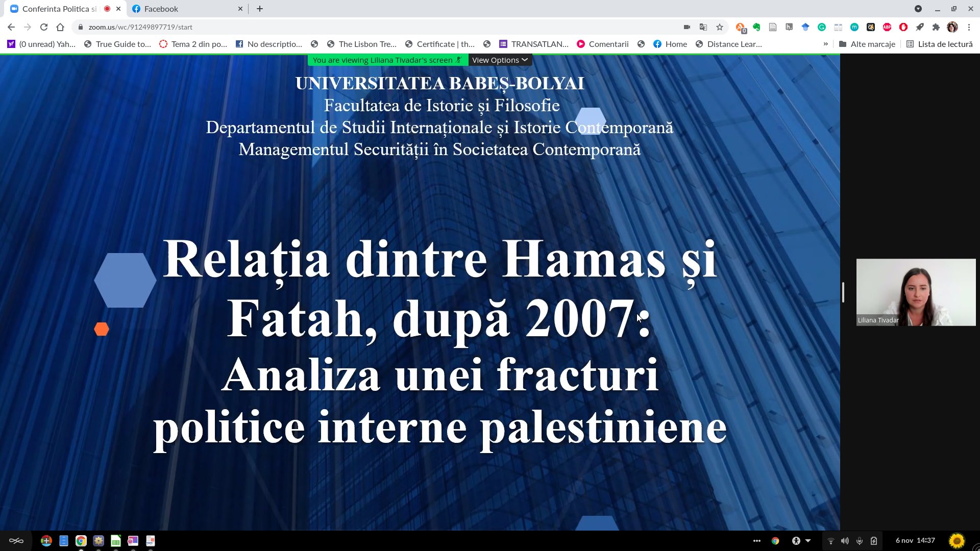Click the Evernote extension icon
This screenshot has width=980, height=551.
click(756, 27)
